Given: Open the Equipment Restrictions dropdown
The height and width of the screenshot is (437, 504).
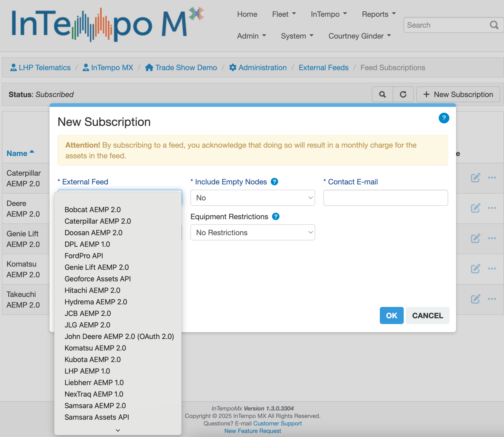Looking at the screenshot, I should coord(252,233).
